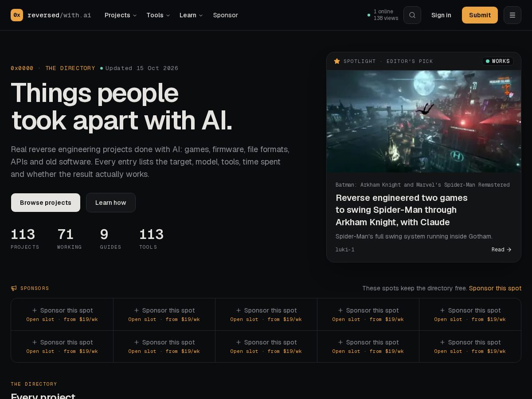
Task: Click the WORKS status badge
Action: [498, 61]
